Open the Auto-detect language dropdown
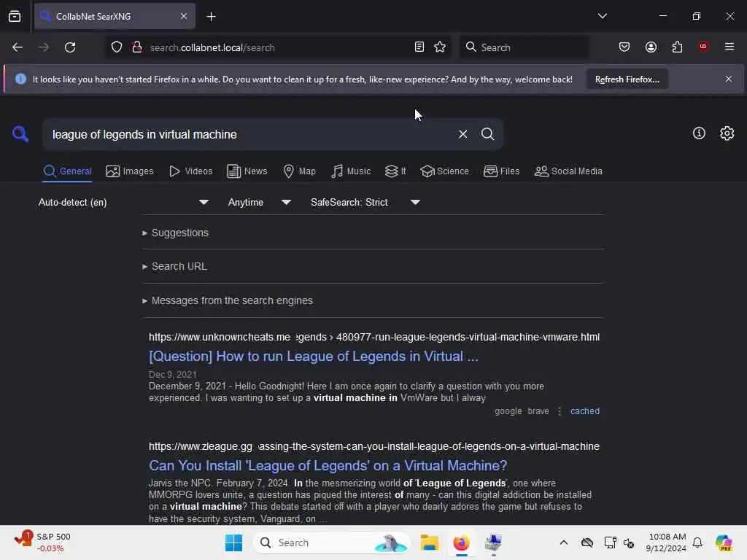 (123, 203)
